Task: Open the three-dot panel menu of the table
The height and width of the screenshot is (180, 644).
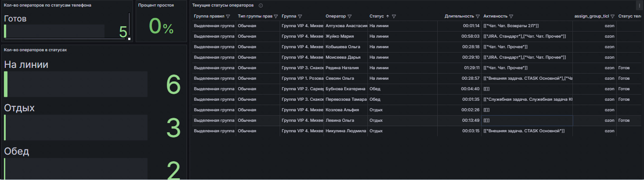Action: 640,5
